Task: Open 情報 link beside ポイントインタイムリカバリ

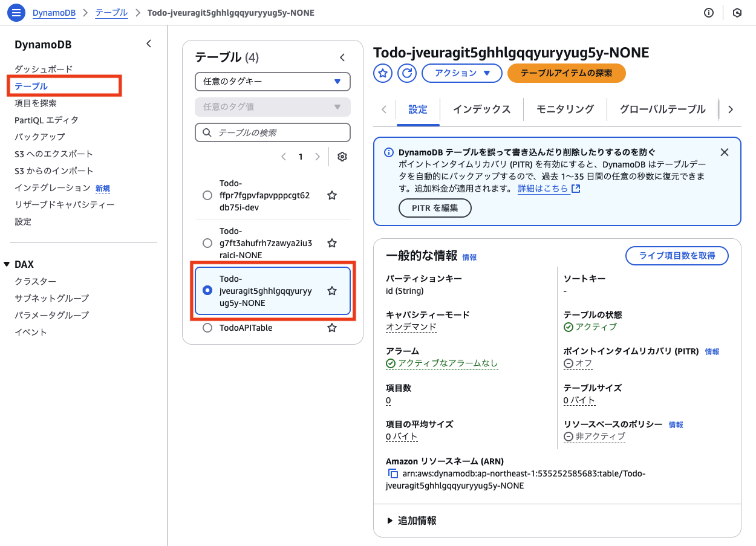Action: pos(712,351)
